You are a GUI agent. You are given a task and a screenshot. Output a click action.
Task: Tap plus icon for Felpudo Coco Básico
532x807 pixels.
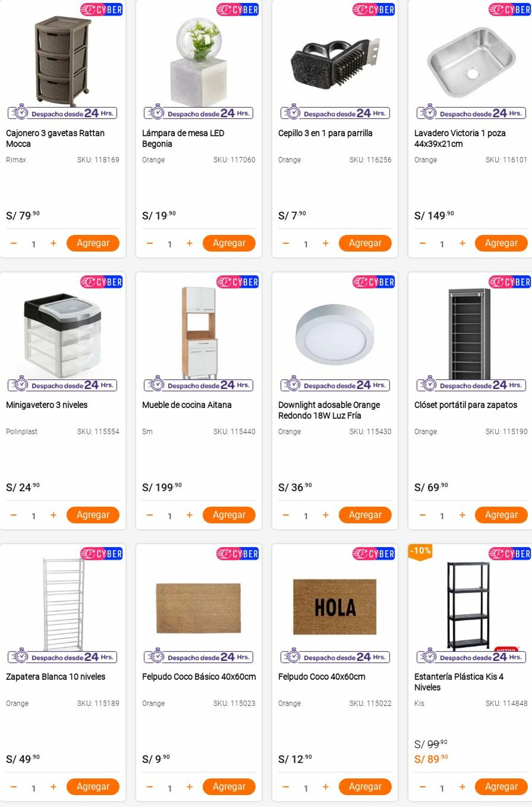[189, 787]
